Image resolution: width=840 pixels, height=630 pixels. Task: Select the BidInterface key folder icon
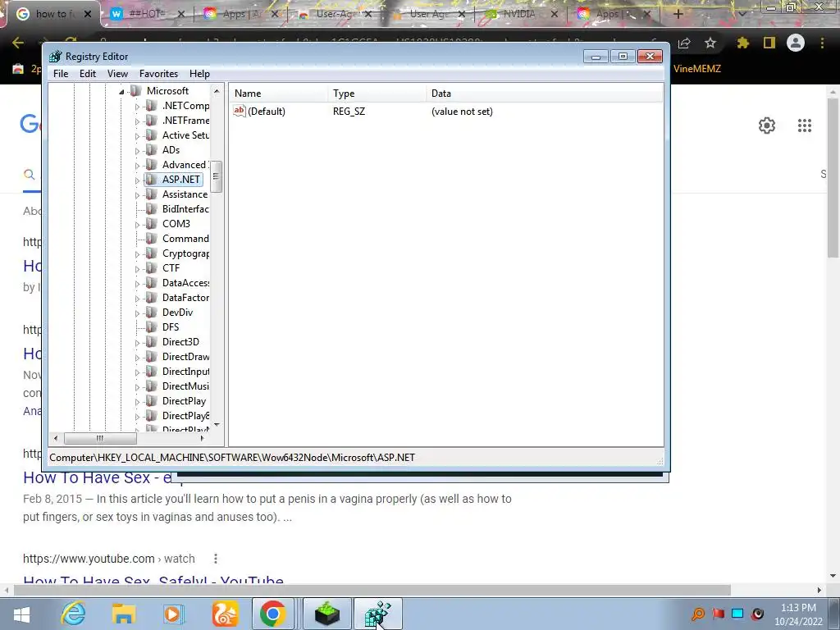click(152, 209)
